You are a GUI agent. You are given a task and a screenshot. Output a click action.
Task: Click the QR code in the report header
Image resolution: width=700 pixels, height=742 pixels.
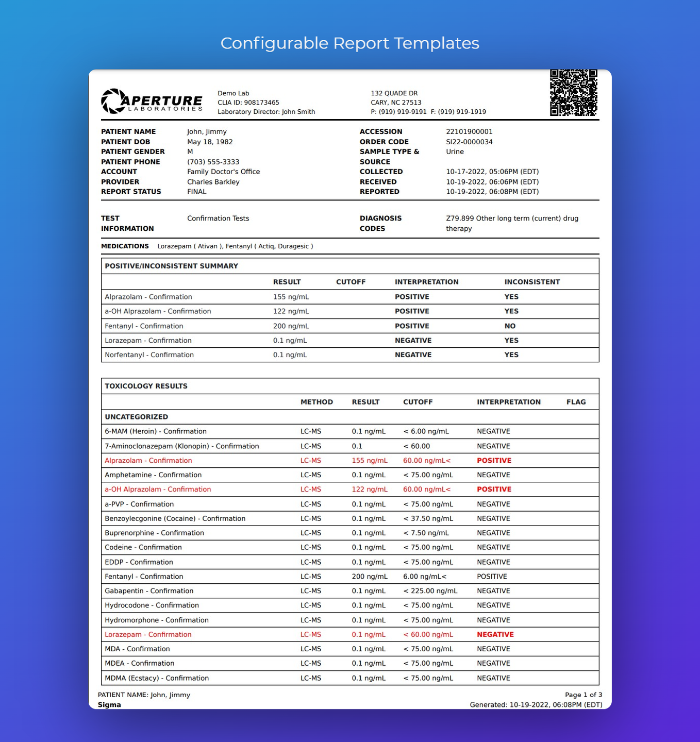pos(573,93)
